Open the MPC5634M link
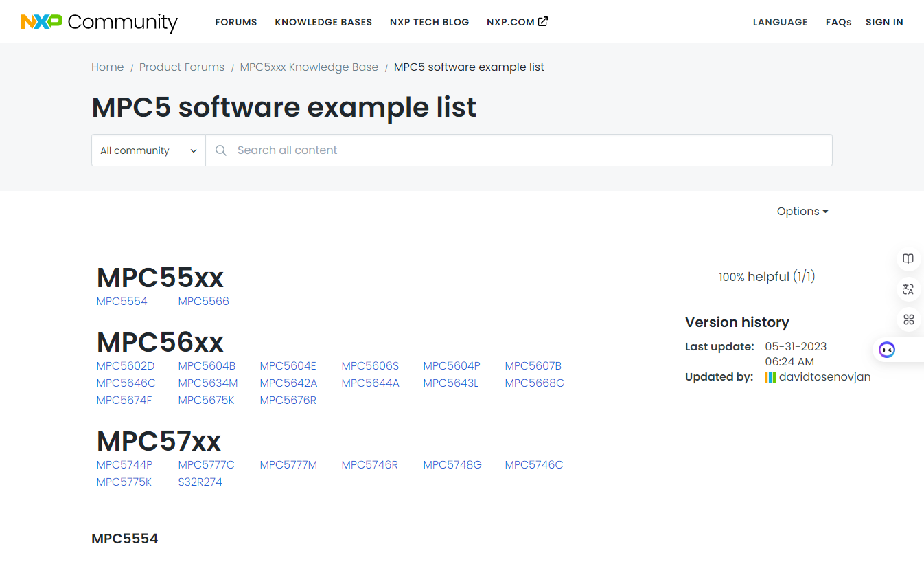Image resolution: width=924 pixels, height=564 pixels. 208,383
